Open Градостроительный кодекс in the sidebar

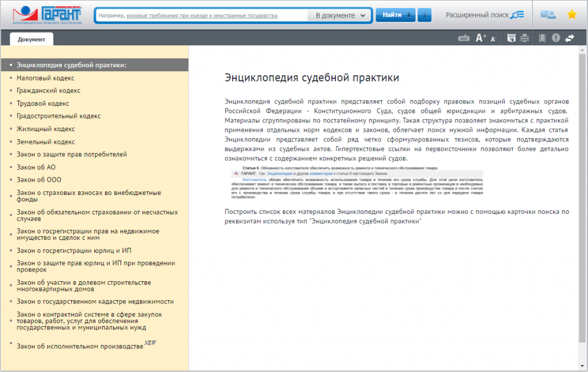59,116
